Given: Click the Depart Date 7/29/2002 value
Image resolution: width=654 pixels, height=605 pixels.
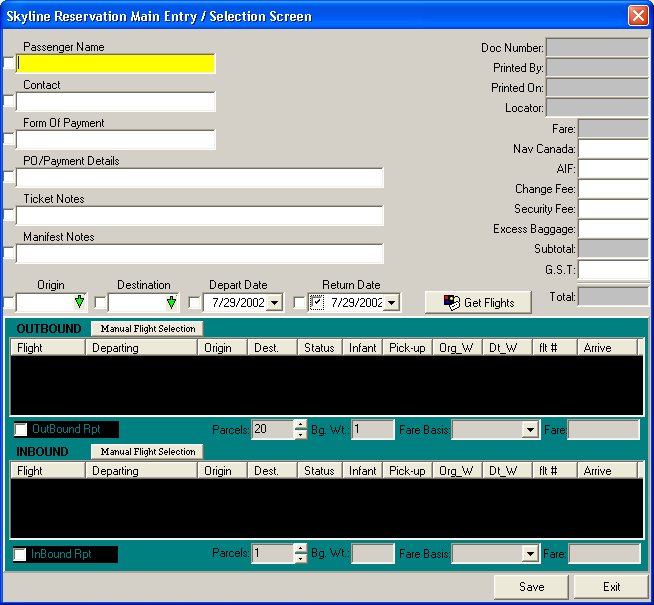Looking at the screenshot, I should coord(238,302).
